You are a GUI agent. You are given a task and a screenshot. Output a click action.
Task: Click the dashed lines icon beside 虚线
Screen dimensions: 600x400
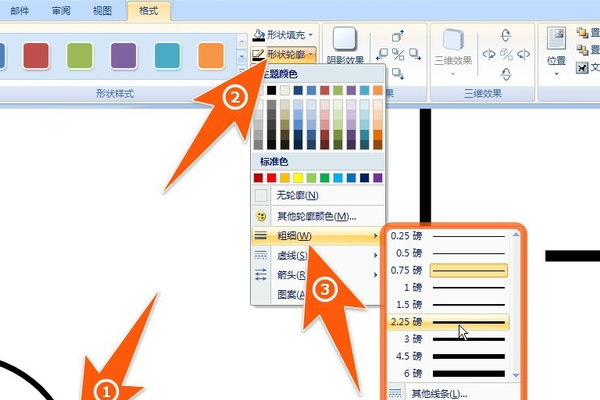pyautogui.click(x=261, y=255)
